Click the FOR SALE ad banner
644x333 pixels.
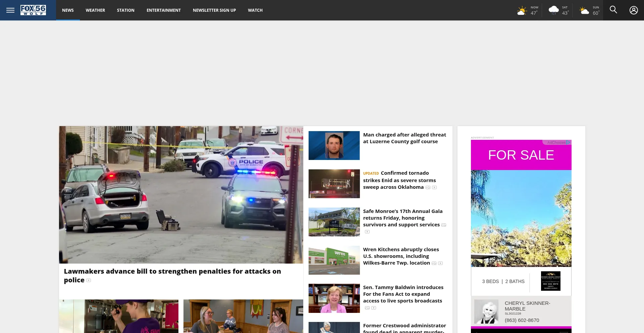[521, 155]
